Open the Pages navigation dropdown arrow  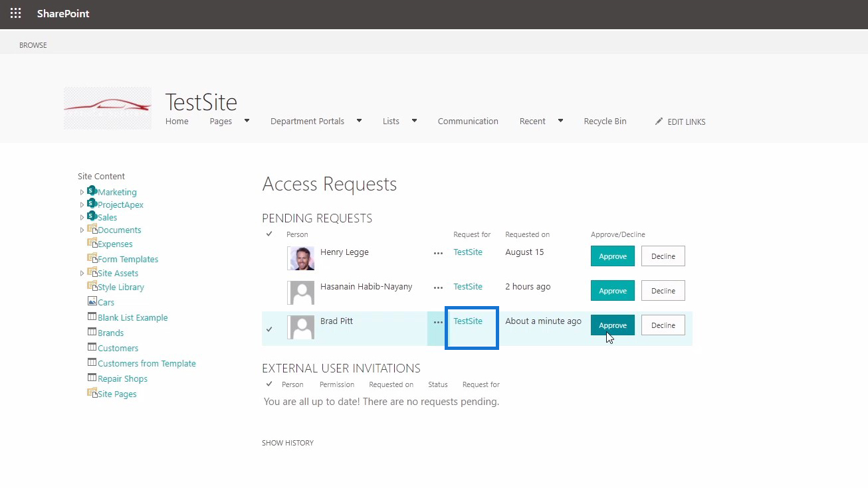(247, 121)
